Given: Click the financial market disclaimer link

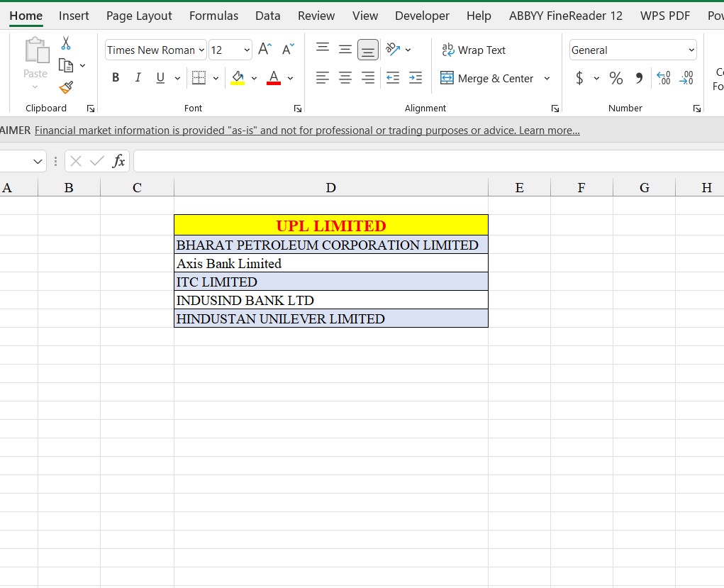Looking at the screenshot, I should pos(307,131).
